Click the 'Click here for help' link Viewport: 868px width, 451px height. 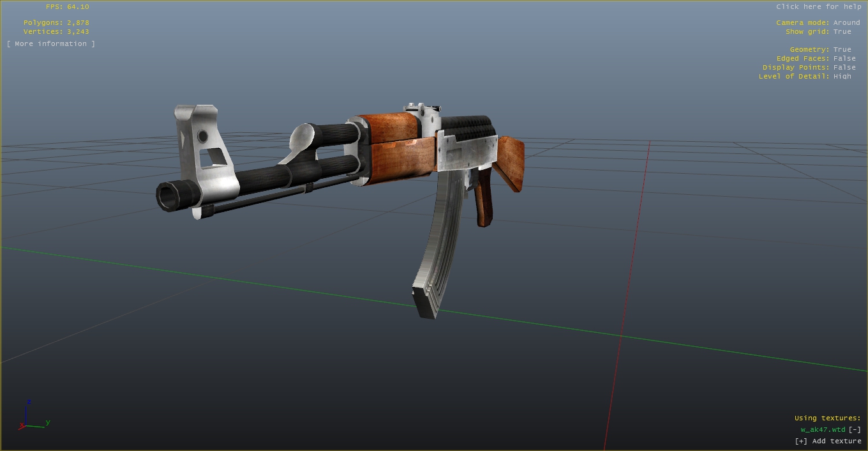point(818,7)
